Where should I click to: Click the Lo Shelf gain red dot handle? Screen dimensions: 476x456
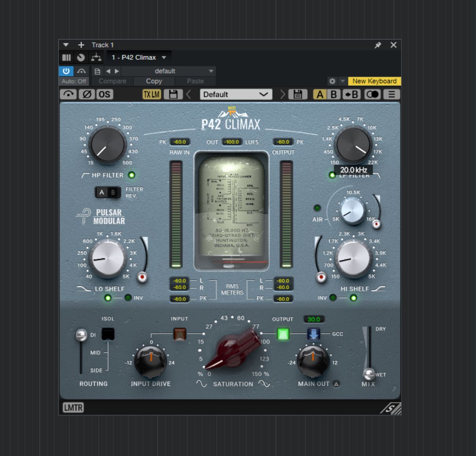tap(142, 277)
